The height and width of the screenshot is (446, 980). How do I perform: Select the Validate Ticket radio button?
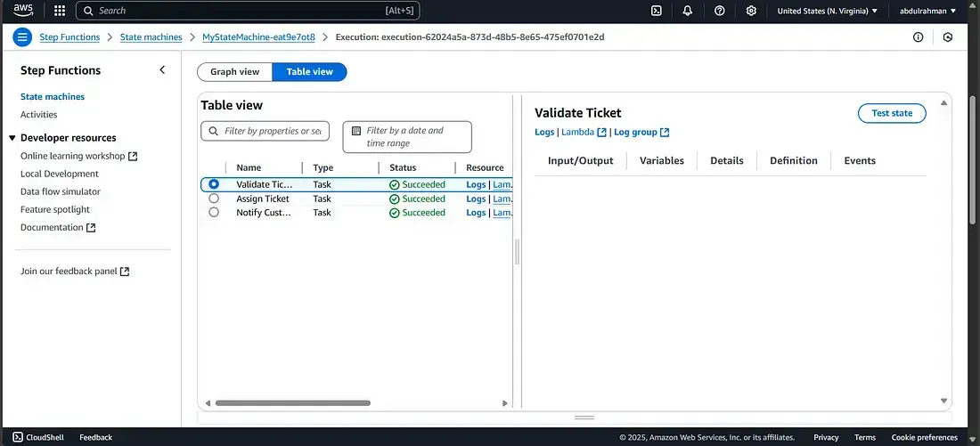coord(215,184)
